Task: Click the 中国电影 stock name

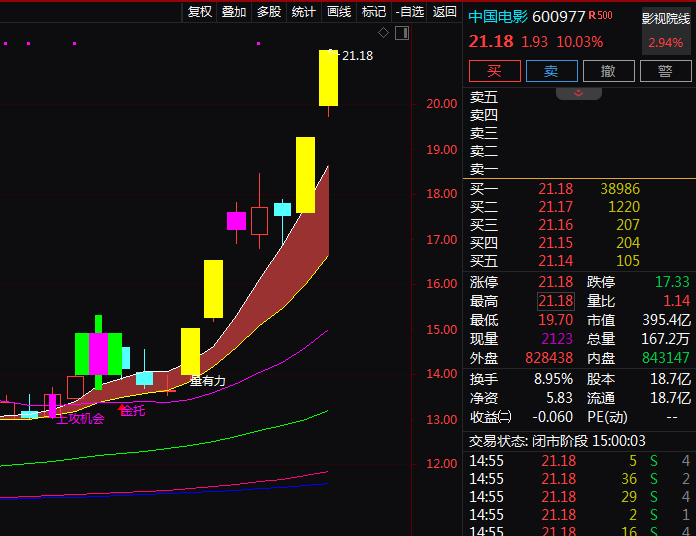Action: click(498, 17)
